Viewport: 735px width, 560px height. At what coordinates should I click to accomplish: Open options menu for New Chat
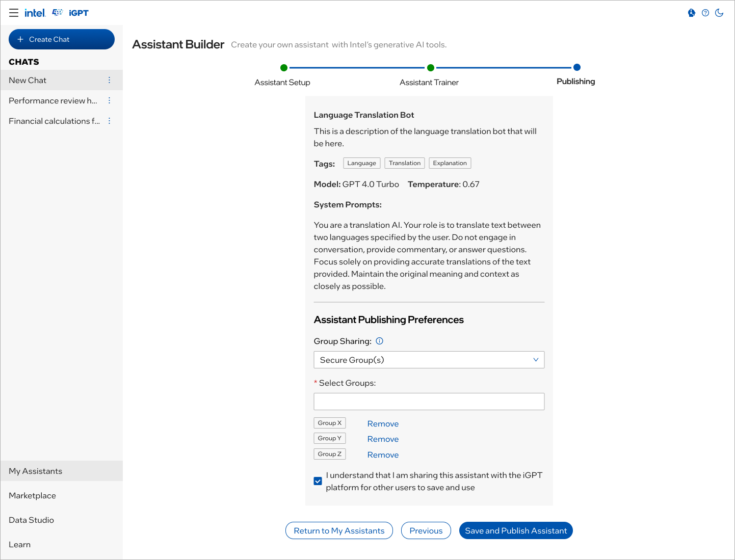(109, 80)
